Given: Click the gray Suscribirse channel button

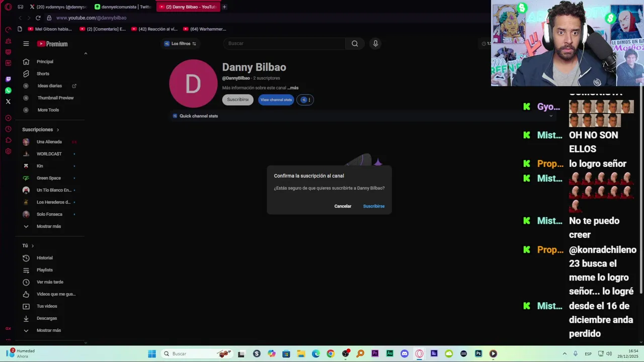Looking at the screenshot, I should [x=237, y=100].
